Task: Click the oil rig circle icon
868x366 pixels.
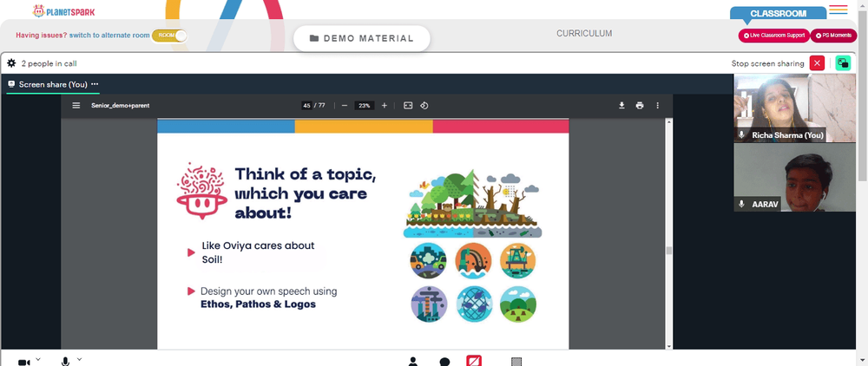Action: 517,260
